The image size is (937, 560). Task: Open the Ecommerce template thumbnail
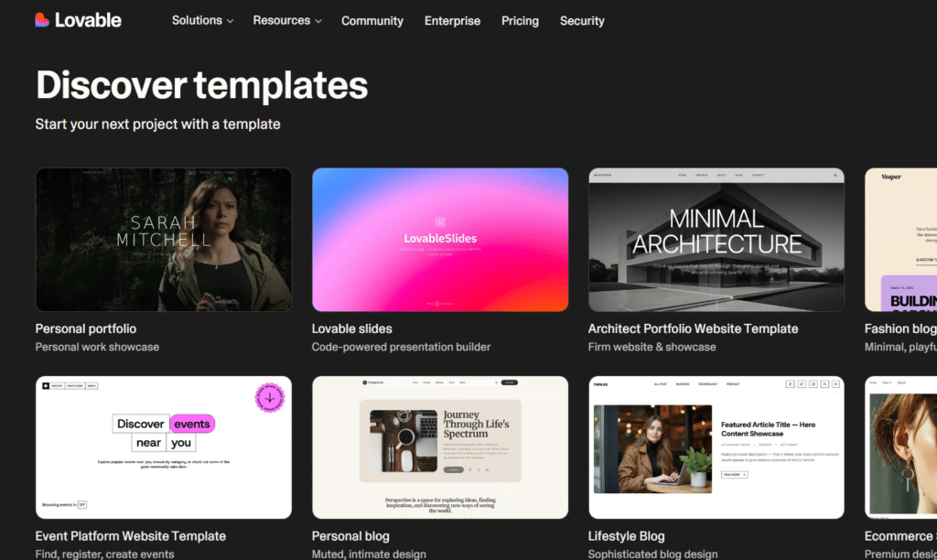coord(900,447)
